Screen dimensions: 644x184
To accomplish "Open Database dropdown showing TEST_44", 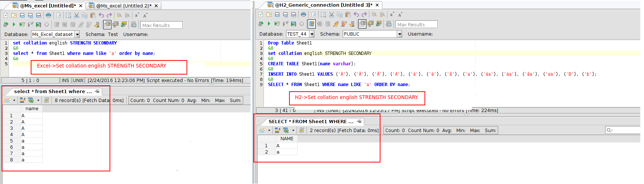I will pyautogui.click(x=312, y=34).
